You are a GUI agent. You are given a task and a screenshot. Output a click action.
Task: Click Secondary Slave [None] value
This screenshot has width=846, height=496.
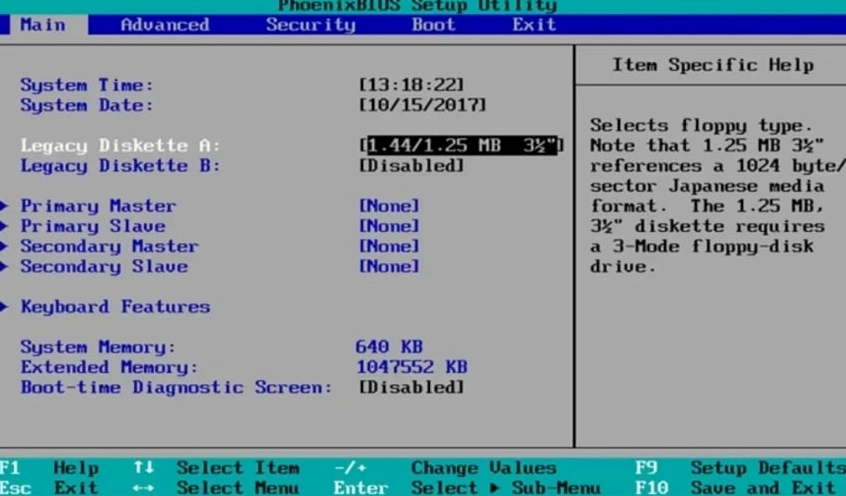coord(389,266)
